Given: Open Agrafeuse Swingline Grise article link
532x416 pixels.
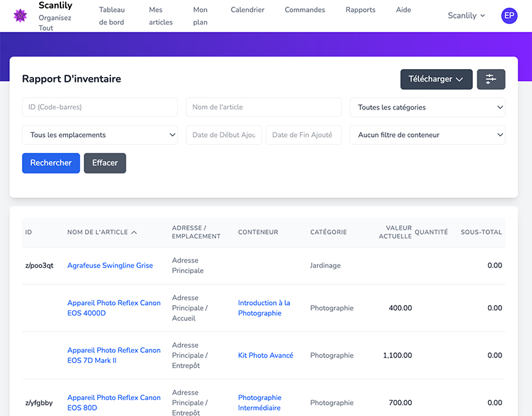Looking at the screenshot, I should pos(110,265).
